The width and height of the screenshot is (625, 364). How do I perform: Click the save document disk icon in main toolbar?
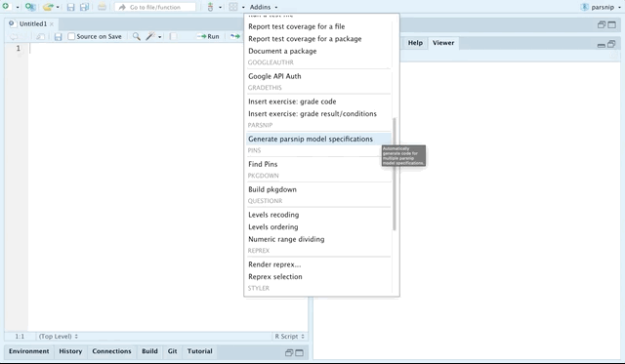click(70, 7)
